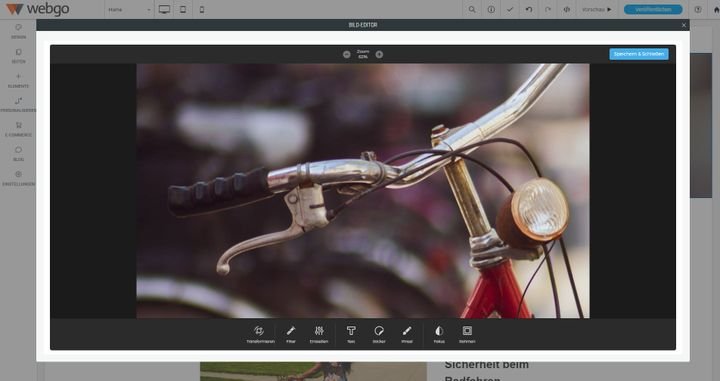Open Einstellungen in left sidebar

pyautogui.click(x=18, y=179)
